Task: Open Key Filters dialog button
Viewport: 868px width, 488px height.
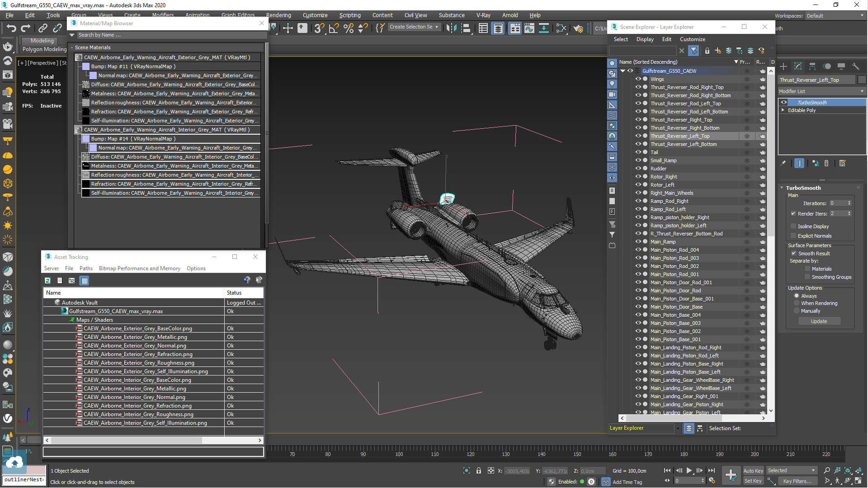Action: point(797,481)
